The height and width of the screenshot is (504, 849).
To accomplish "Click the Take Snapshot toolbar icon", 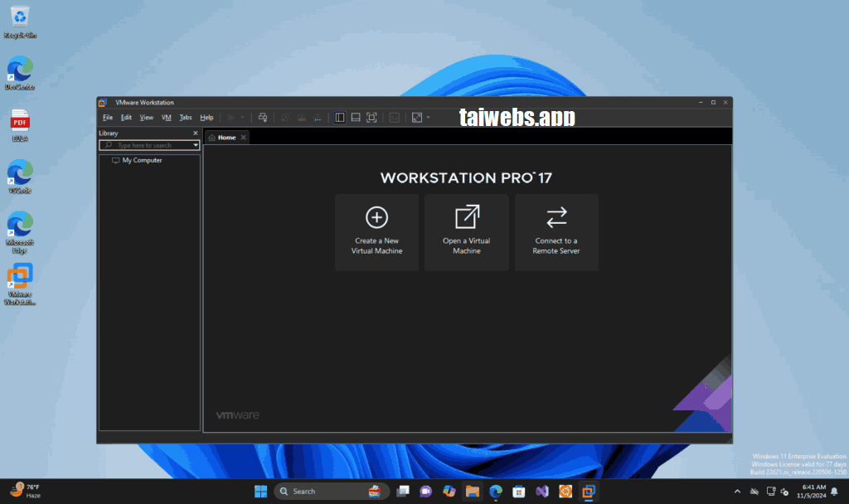I will pos(285,118).
